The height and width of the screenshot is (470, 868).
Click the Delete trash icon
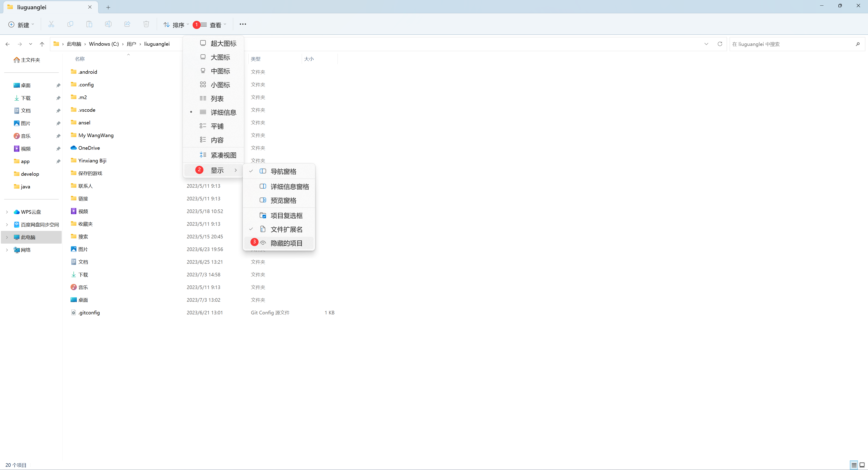146,24
